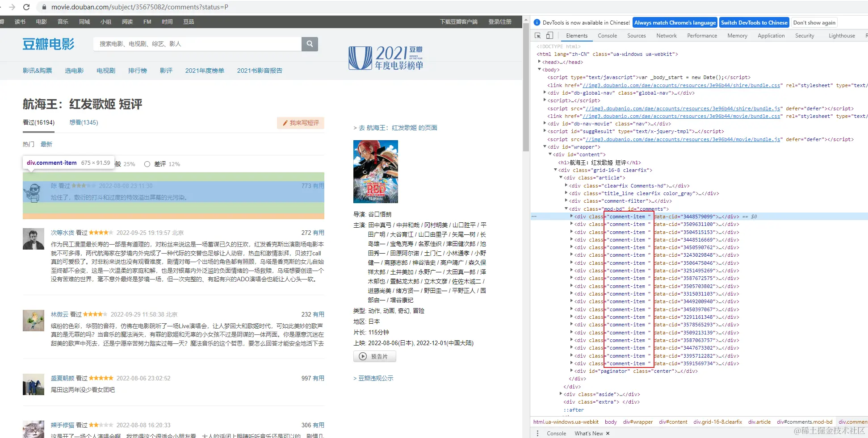
Task: Expand the aside div node
Action: point(561,394)
